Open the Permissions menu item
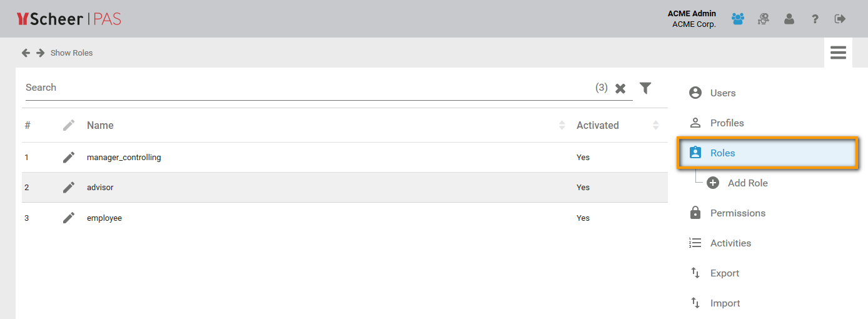The image size is (868, 319). (x=737, y=213)
